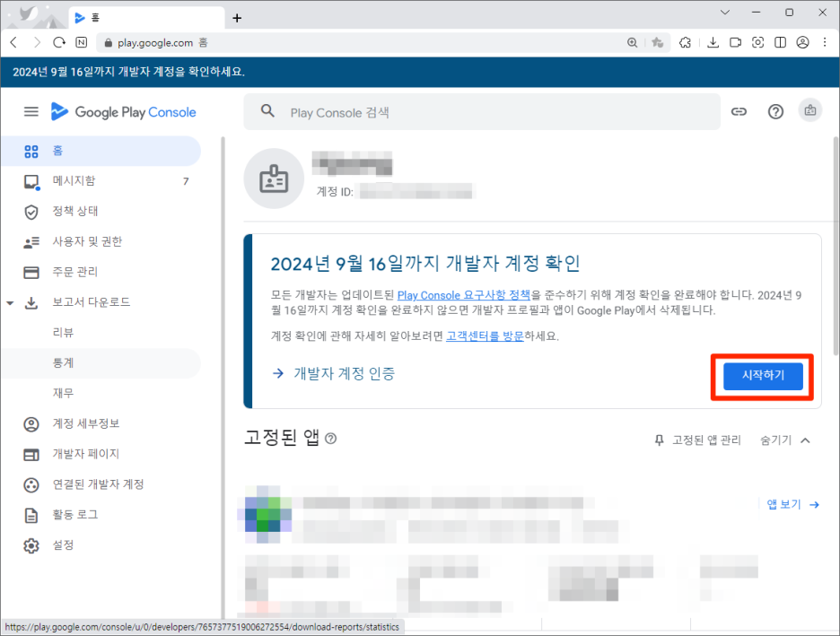This screenshot has width=840, height=636.
Task: Click the linked accounts icon
Action: (31, 485)
